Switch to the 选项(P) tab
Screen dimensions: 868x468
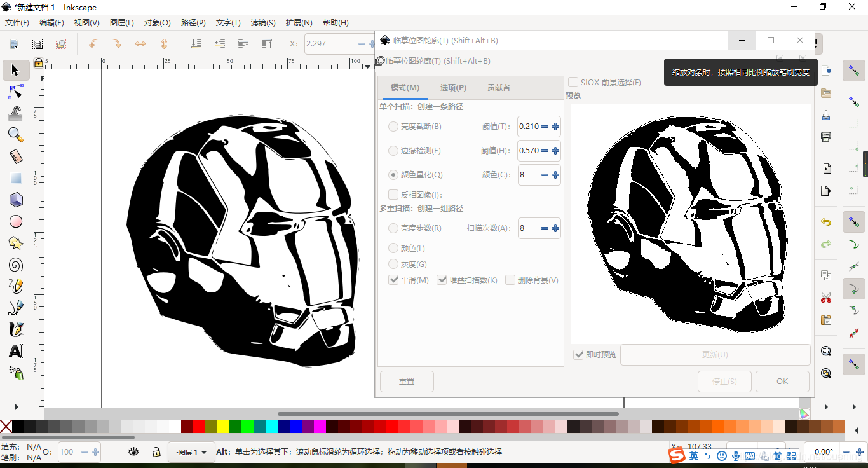coord(453,88)
